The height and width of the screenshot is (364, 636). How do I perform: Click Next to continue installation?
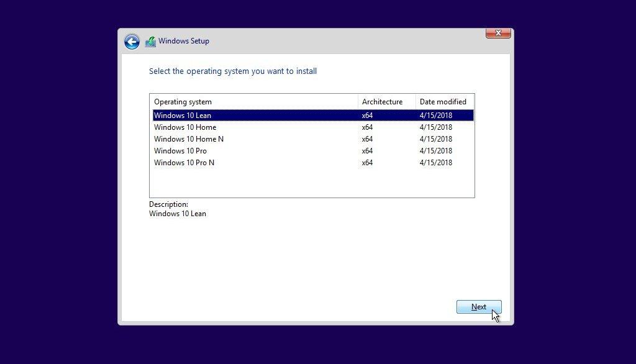pyautogui.click(x=479, y=307)
